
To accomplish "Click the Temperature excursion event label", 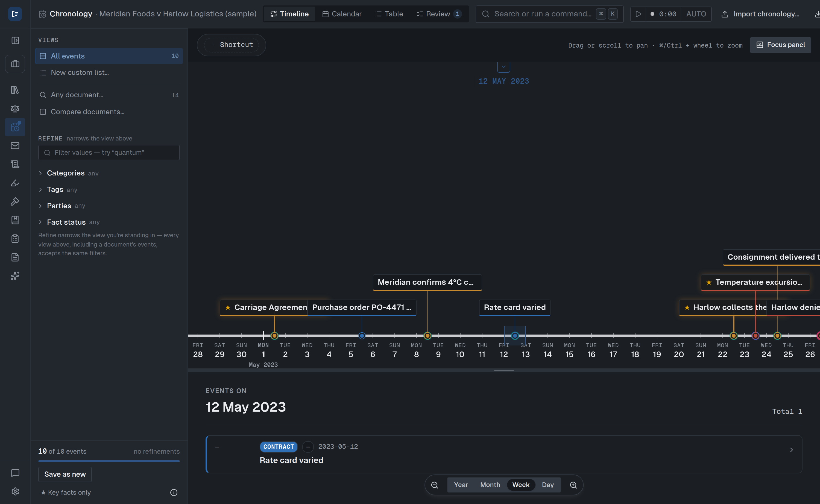I will tap(755, 282).
